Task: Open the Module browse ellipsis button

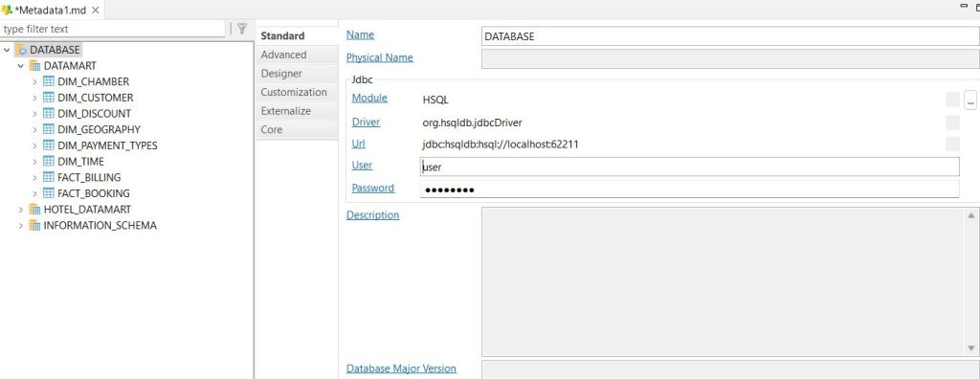Action: coord(970,100)
